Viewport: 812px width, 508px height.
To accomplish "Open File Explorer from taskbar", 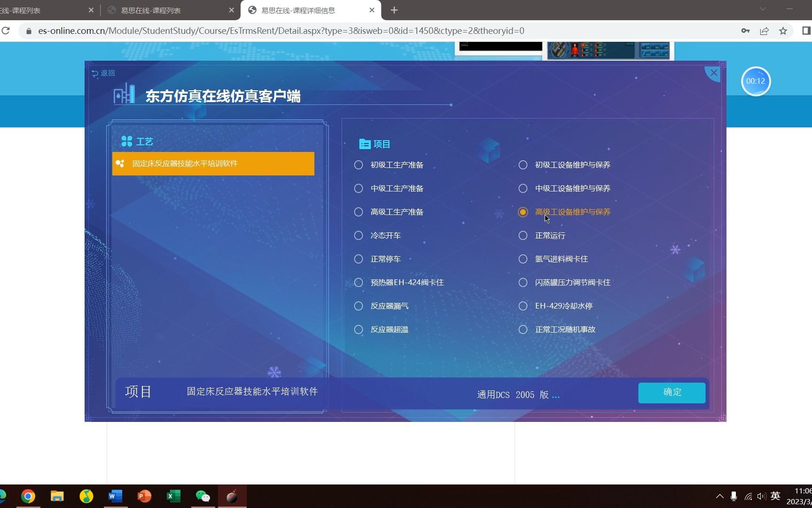I will click(57, 496).
